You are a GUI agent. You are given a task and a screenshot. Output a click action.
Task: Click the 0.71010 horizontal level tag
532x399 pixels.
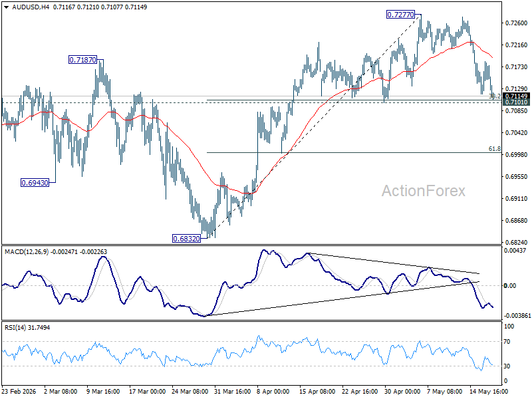[x=516, y=102]
